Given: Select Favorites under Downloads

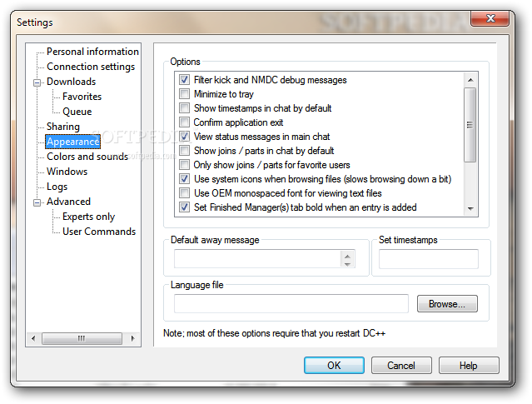Looking at the screenshot, I should tap(82, 97).
